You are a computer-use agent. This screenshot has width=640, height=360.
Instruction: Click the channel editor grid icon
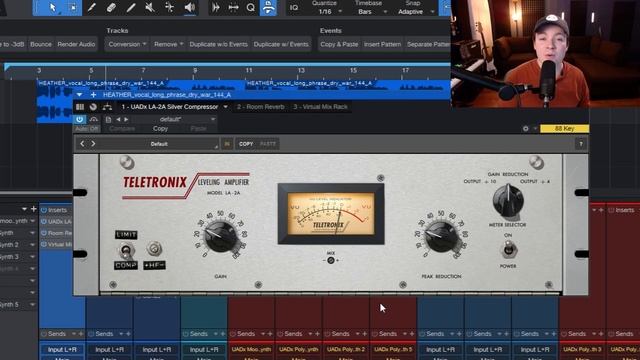[80, 107]
